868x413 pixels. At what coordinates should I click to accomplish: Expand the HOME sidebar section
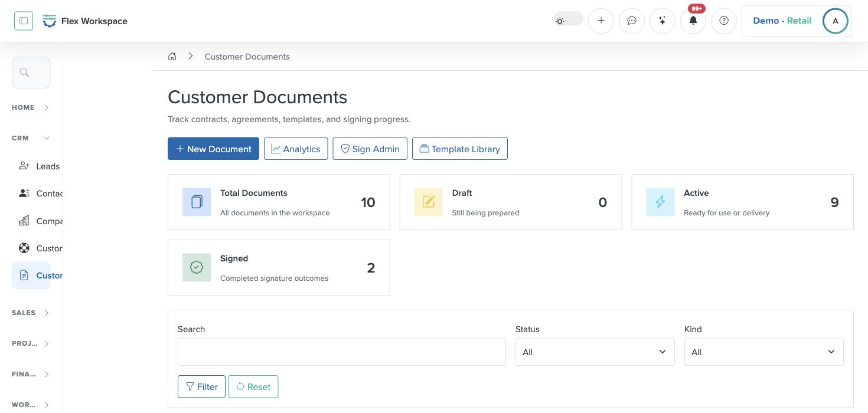(x=31, y=107)
